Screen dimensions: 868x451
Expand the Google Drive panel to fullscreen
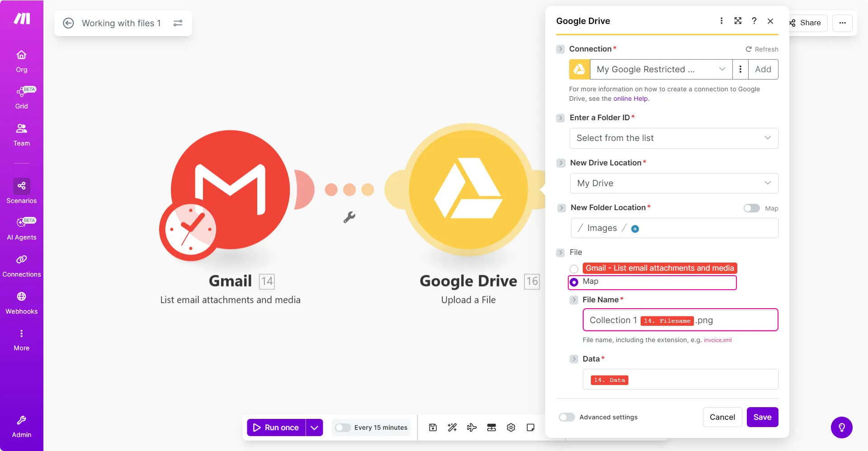pos(738,21)
